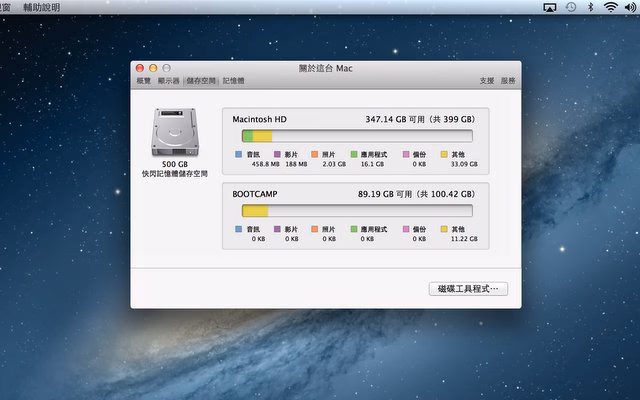Click the 188 MB movies value
Image resolution: width=640 pixels, height=400 pixels.
tap(296, 164)
